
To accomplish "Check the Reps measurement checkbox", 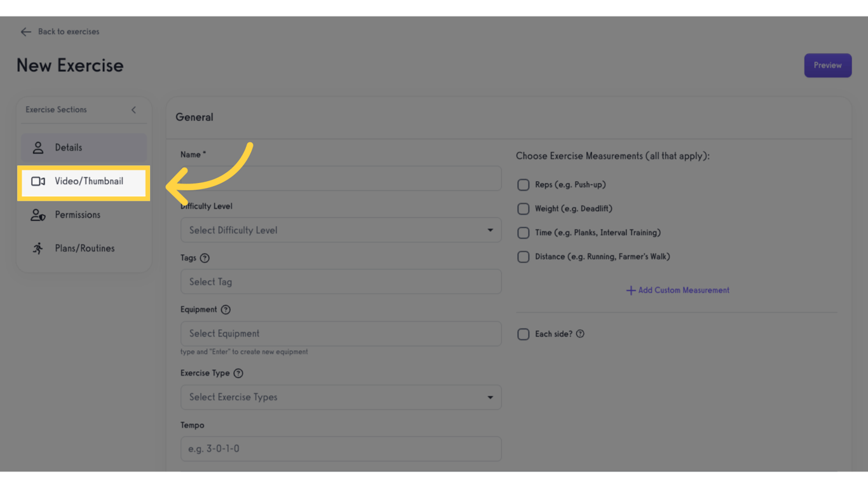I will tap(523, 185).
